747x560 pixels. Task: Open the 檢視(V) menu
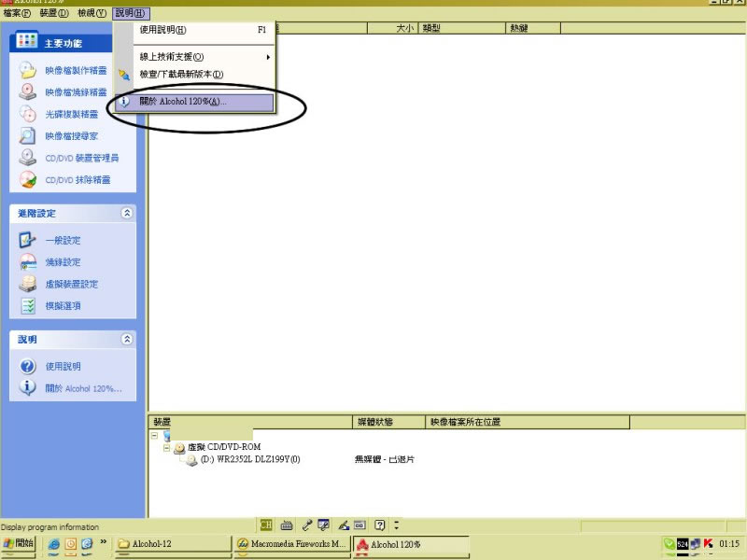pos(92,13)
